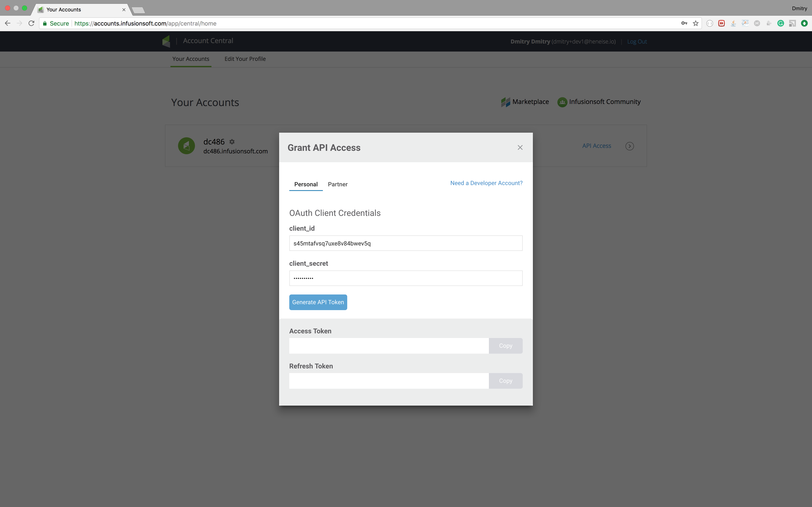Image resolution: width=812 pixels, height=507 pixels.
Task: Reload the page with refresh icon
Action: (31, 23)
